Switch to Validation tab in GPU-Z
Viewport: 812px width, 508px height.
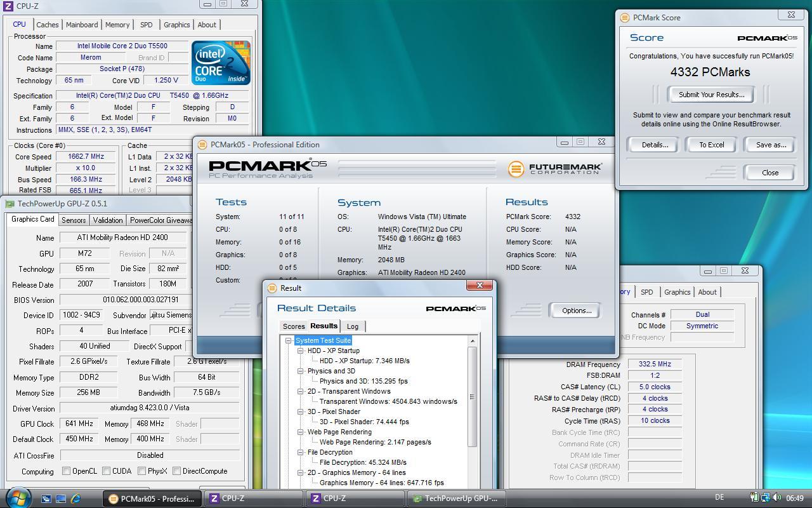coord(107,220)
